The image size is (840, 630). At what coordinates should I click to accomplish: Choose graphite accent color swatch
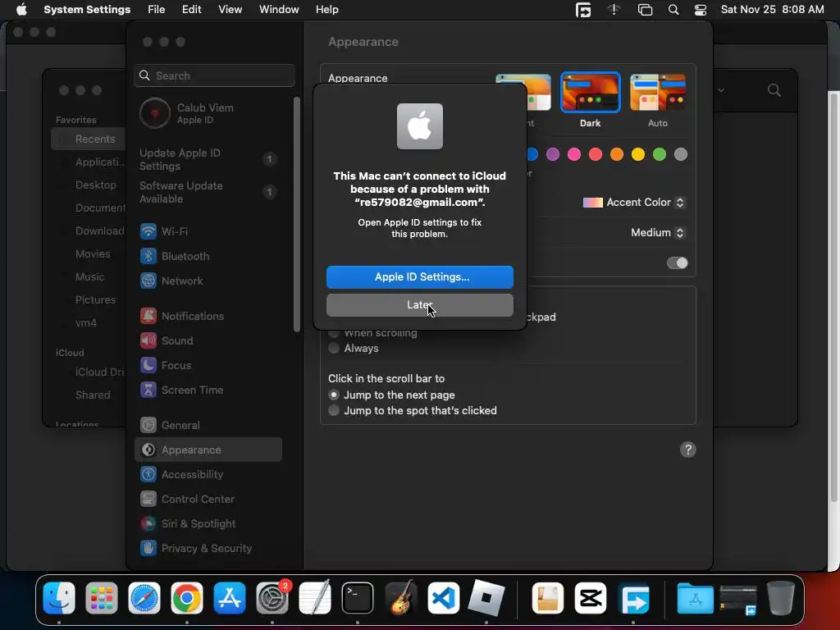680,155
